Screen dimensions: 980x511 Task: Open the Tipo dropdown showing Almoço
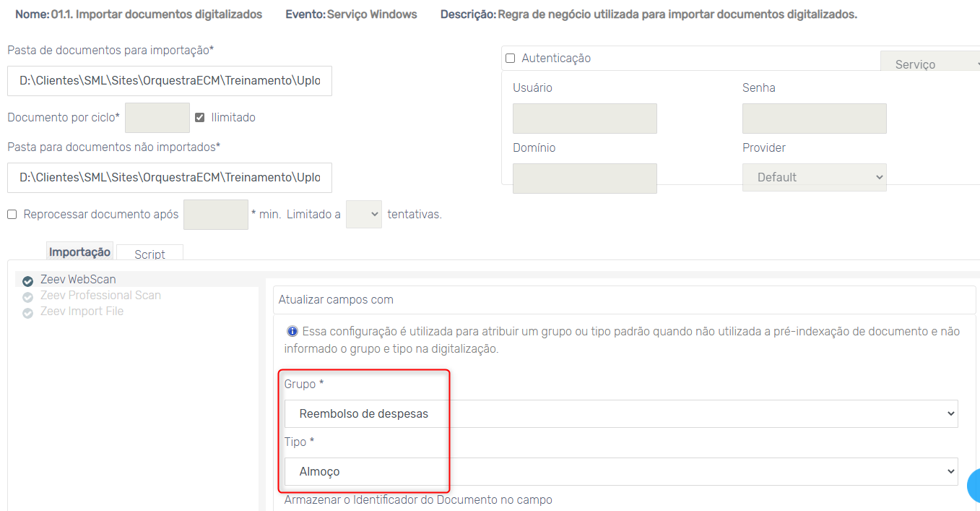tap(621, 471)
